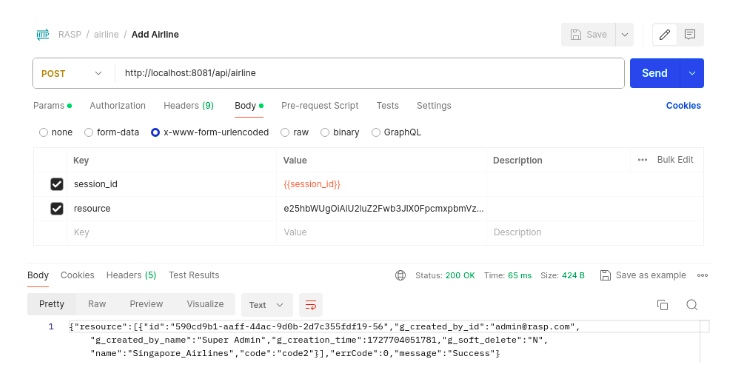733x377 pixels.
Task: Click the resource encoded value cell
Action: 381,209
